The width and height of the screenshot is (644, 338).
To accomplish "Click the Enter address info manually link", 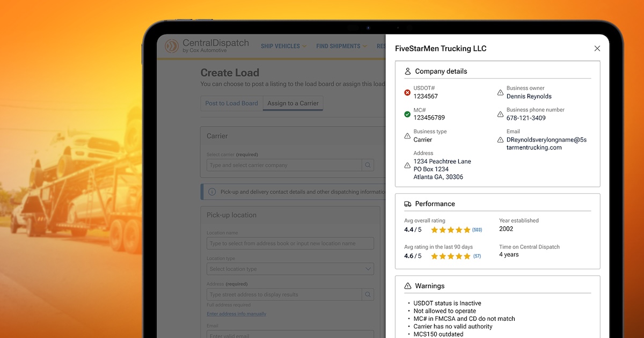I will click(236, 314).
